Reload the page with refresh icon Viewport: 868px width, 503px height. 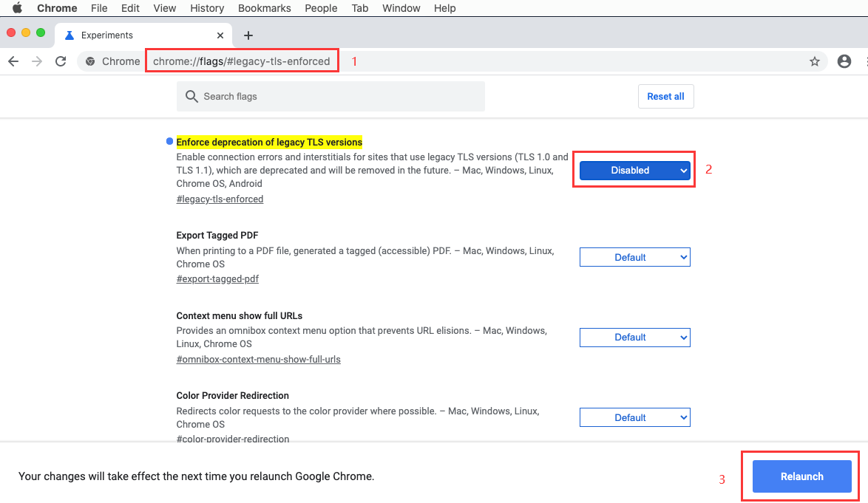(x=61, y=61)
